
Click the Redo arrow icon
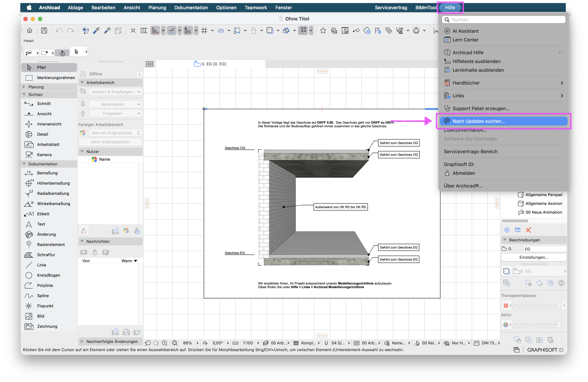[x=70, y=30]
